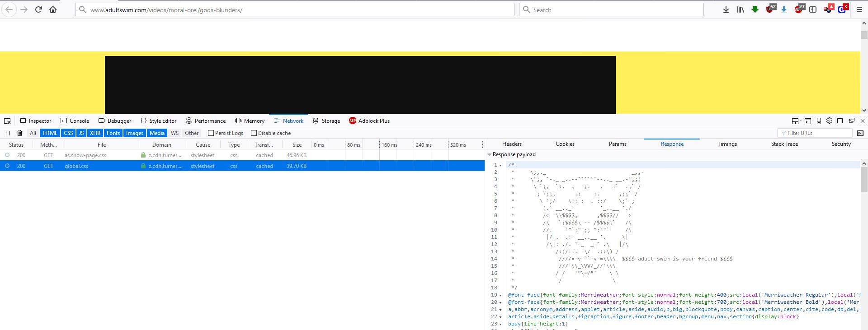Viewport: 868px width, 330px height.
Task: Sort requests by Size column
Action: 297,145
